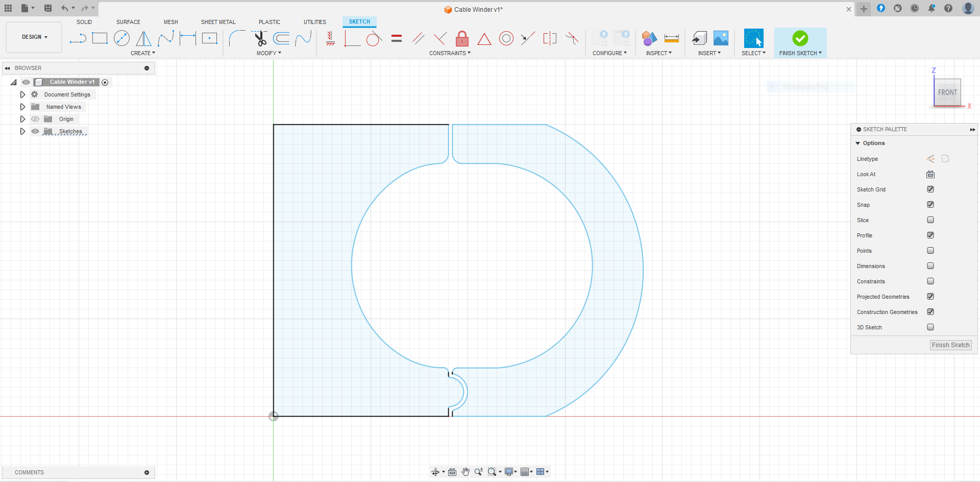The width and height of the screenshot is (980, 482).
Task: Apply the Concentric constraint
Action: (x=506, y=38)
